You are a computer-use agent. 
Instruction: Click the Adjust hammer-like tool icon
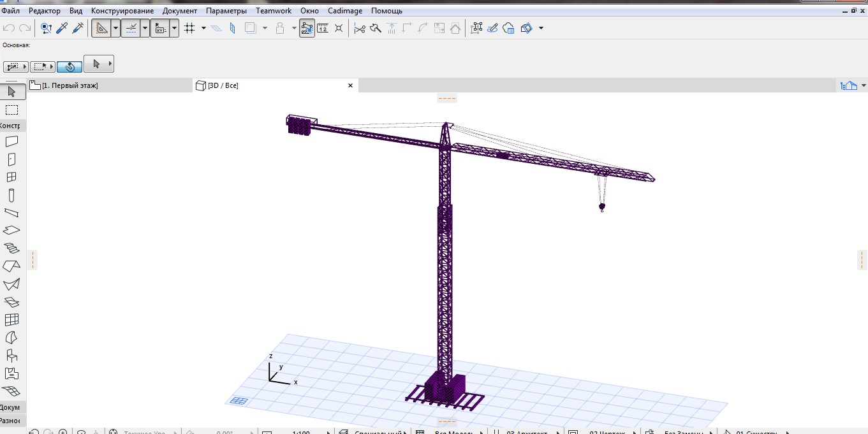pos(376,28)
